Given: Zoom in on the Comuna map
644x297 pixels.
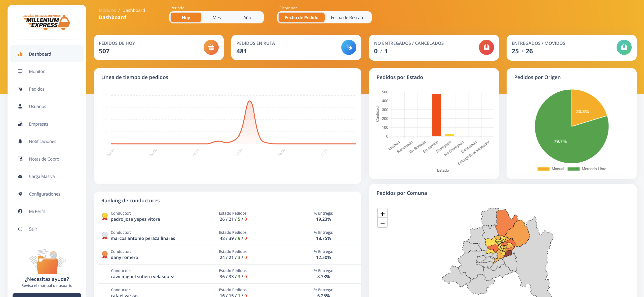Looking at the screenshot, I should pos(382,214).
